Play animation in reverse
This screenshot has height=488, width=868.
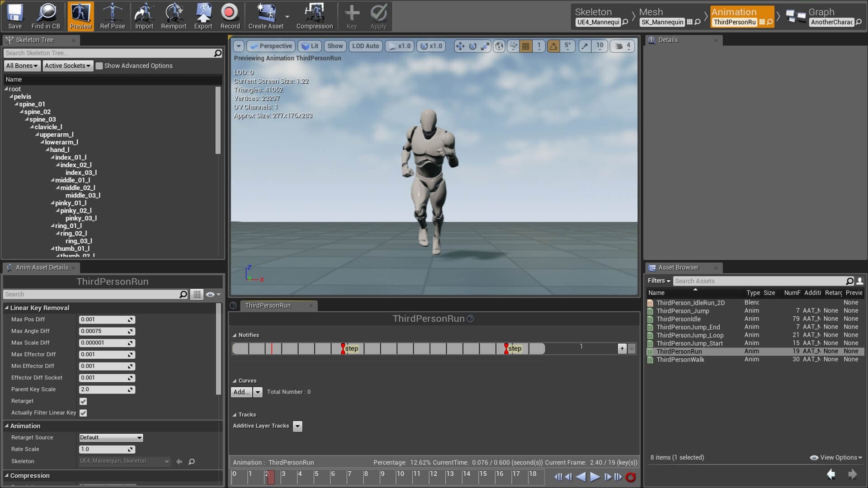click(x=581, y=477)
